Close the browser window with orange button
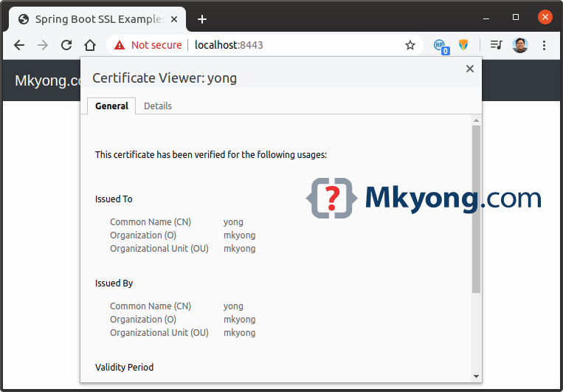Viewport: 563px width, 392px height. [545, 17]
